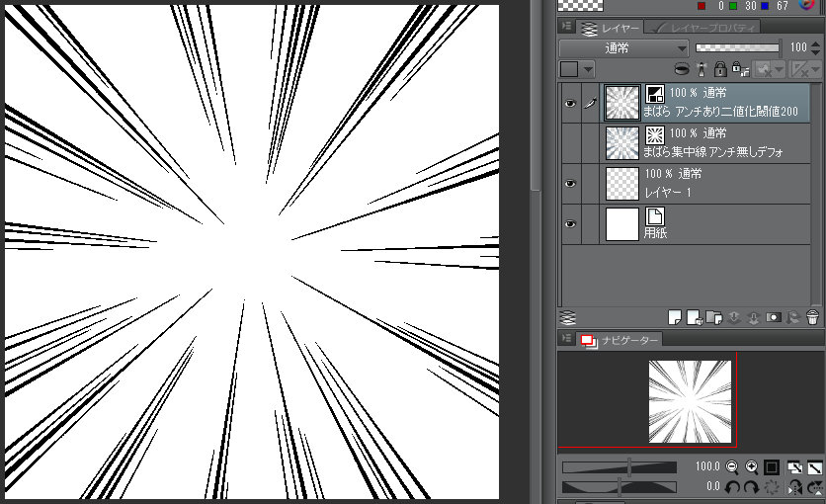Click the saturated line ruler icon on the second layer

[x=655, y=134]
